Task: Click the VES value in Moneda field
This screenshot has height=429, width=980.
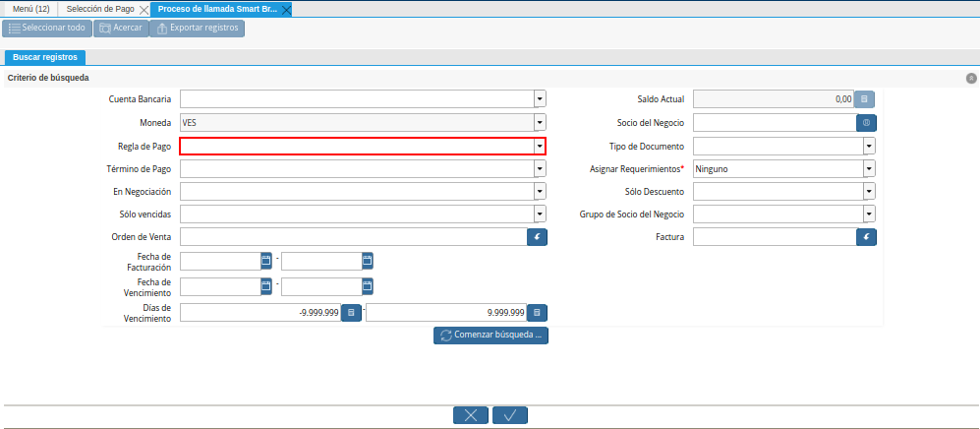Action: tap(189, 123)
